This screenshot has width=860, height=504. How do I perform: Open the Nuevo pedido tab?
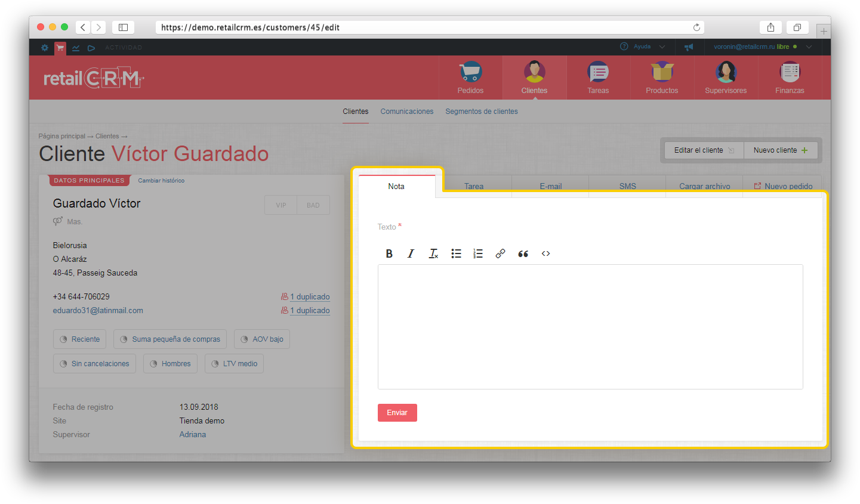783,186
